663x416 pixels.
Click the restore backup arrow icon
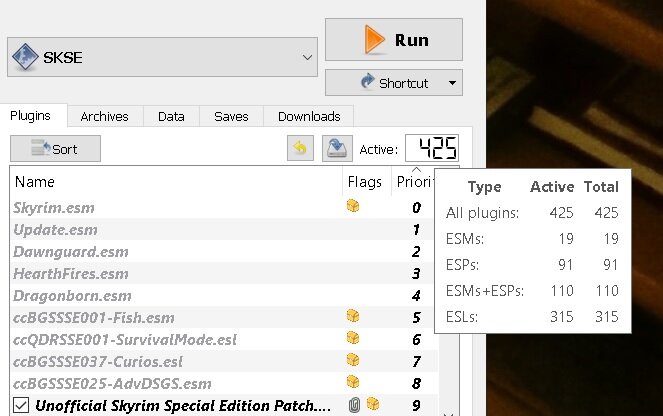coord(300,148)
